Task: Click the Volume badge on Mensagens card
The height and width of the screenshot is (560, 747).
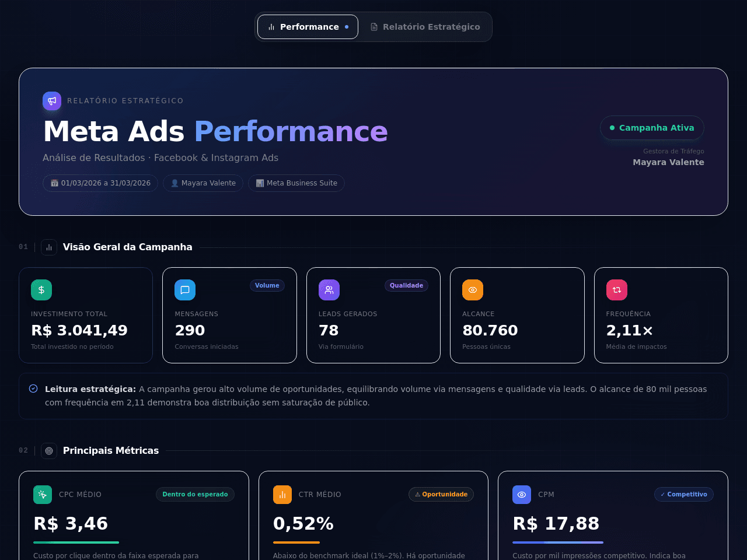Action: coord(267,285)
